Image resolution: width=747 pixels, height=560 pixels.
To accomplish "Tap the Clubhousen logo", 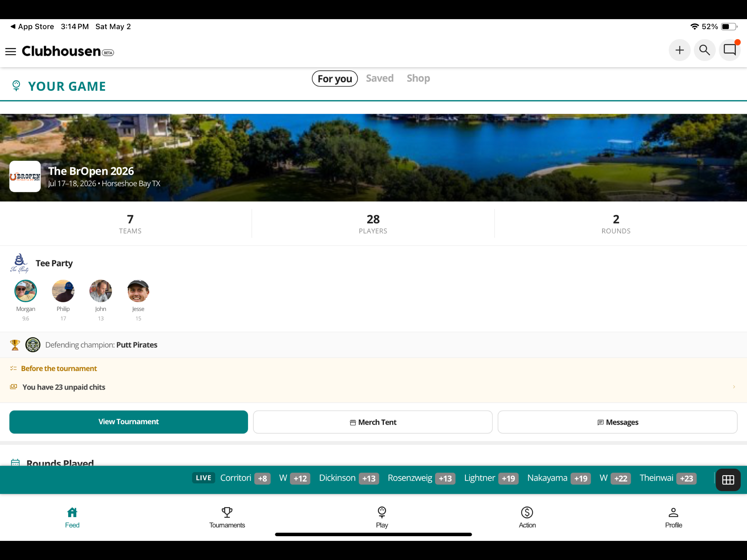I will coord(68,51).
